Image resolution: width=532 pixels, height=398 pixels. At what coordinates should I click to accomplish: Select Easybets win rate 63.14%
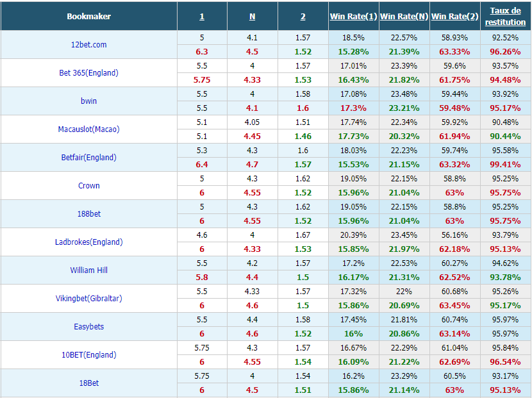coord(454,333)
